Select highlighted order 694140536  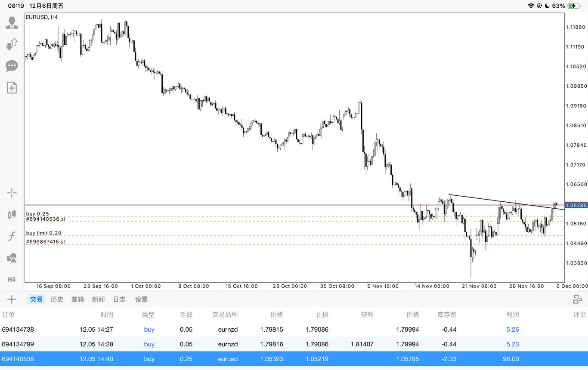point(294,359)
